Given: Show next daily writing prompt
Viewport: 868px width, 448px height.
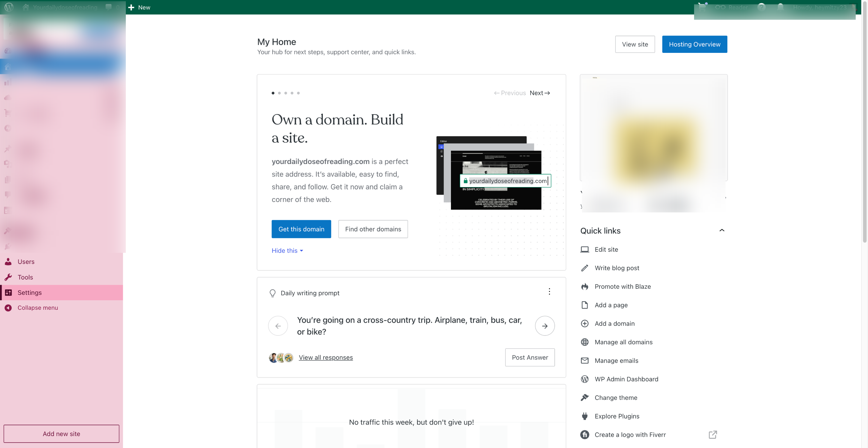Looking at the screenshot, I should click(545, 326).
